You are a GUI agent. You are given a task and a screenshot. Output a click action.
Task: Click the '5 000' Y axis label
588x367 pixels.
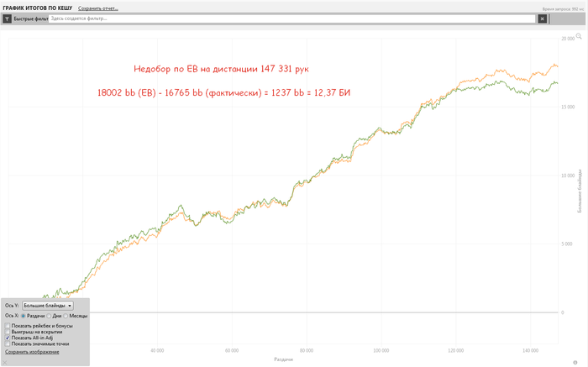point(567,244)
